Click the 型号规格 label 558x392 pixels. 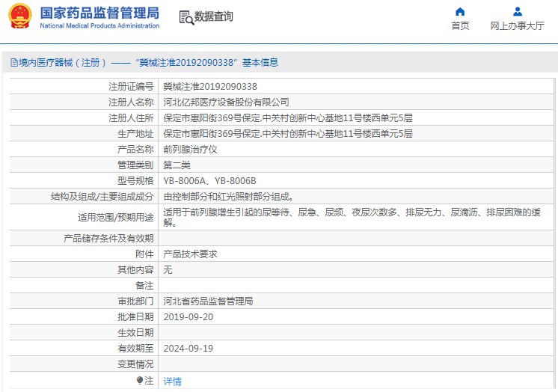point(135,181)
